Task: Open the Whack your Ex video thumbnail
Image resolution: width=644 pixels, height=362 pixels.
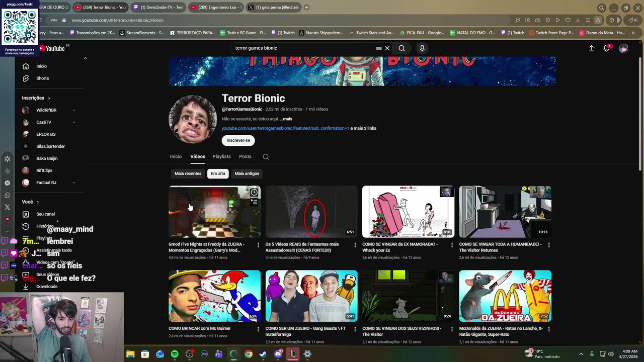Action: coord(408,212)
